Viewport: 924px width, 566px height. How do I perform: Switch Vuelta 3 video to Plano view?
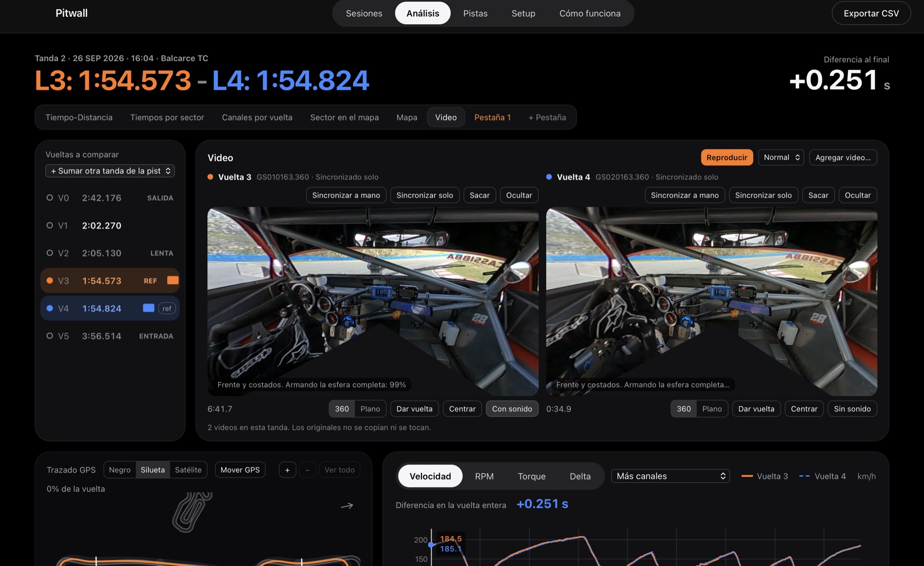tap(370, 409)
